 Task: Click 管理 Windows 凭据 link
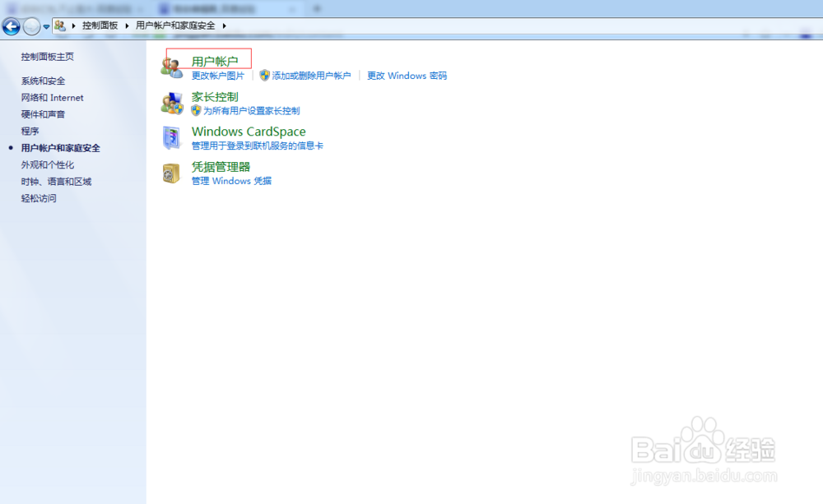[x=231, y=181]
